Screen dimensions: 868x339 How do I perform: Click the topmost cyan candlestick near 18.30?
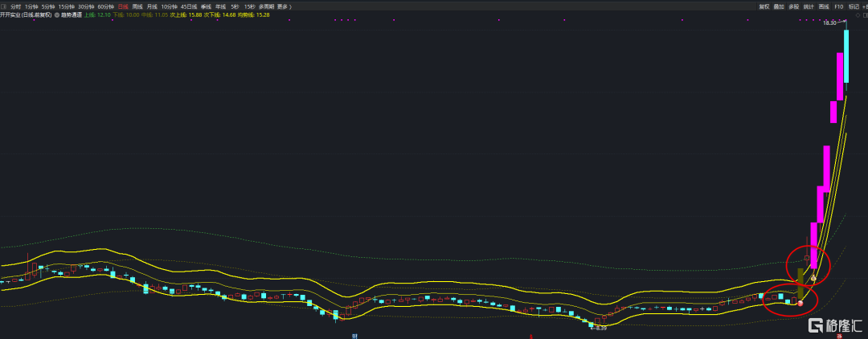click(845, 56)
